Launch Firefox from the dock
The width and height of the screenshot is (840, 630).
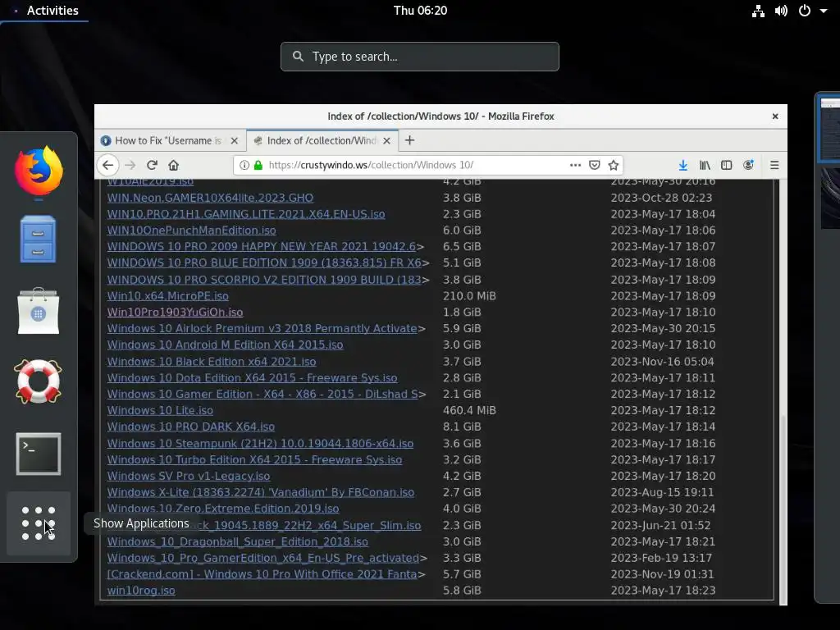tap(38, 171)
